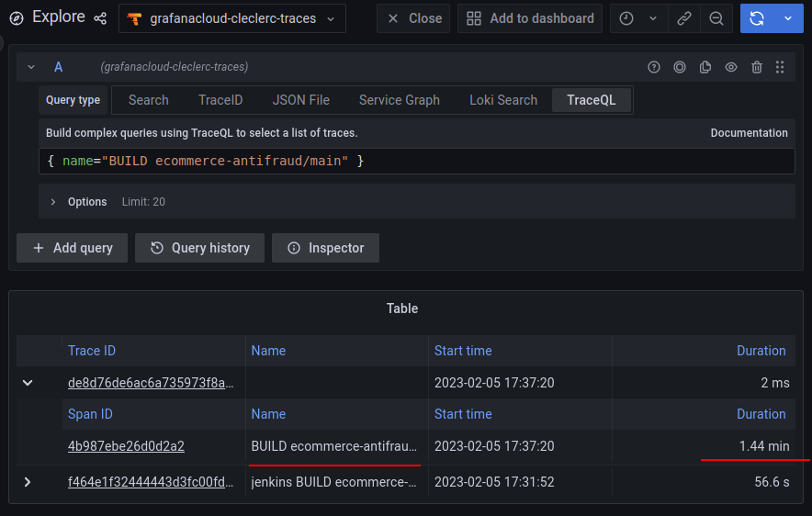This screenshot has height=516, width=812.
Task: Open trace de8d76de6ac6a735973f8a link
Action: tap(151, 383)
